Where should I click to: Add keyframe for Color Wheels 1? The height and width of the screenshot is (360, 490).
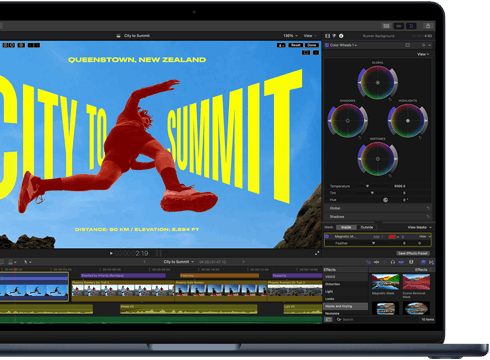tap(424, 45)
